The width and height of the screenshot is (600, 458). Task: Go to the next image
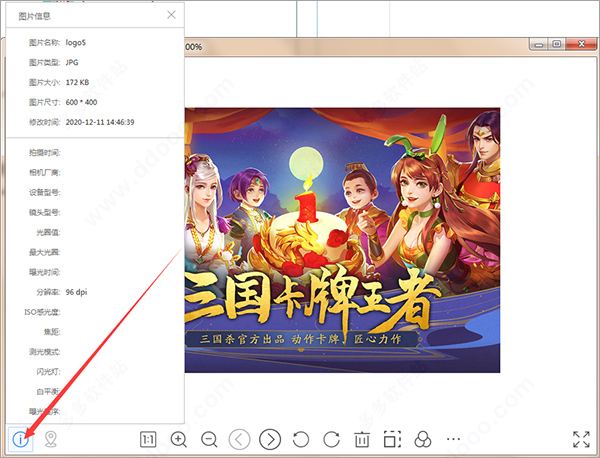(x=270, y=439)
